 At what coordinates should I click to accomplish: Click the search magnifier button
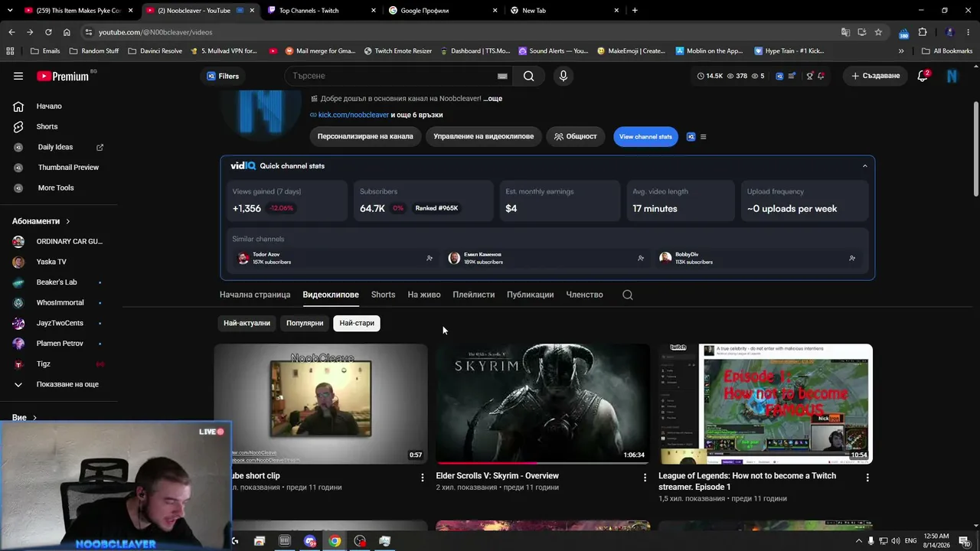tap(528, 76)
